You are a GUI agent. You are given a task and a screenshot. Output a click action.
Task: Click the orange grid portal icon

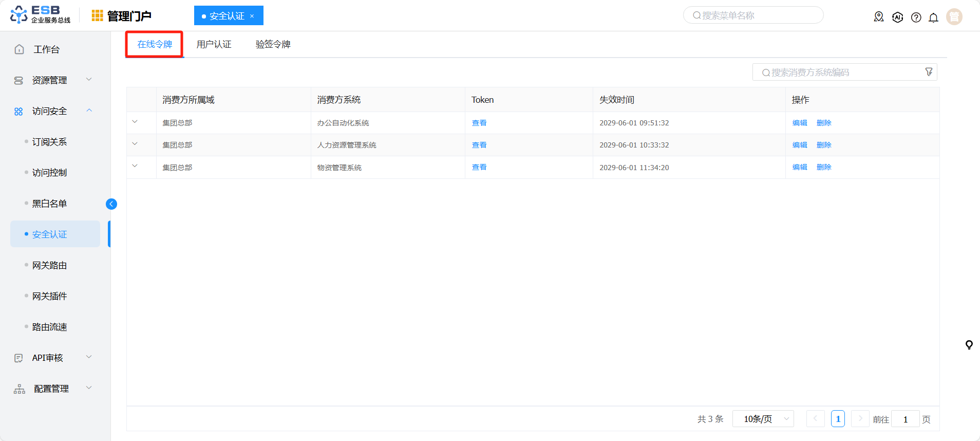(x=97, y=16)
